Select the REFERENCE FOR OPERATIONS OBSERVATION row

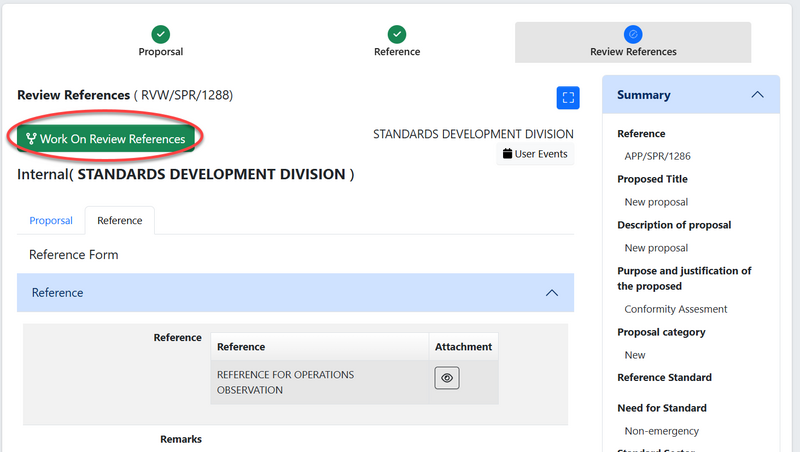[285, 382]
